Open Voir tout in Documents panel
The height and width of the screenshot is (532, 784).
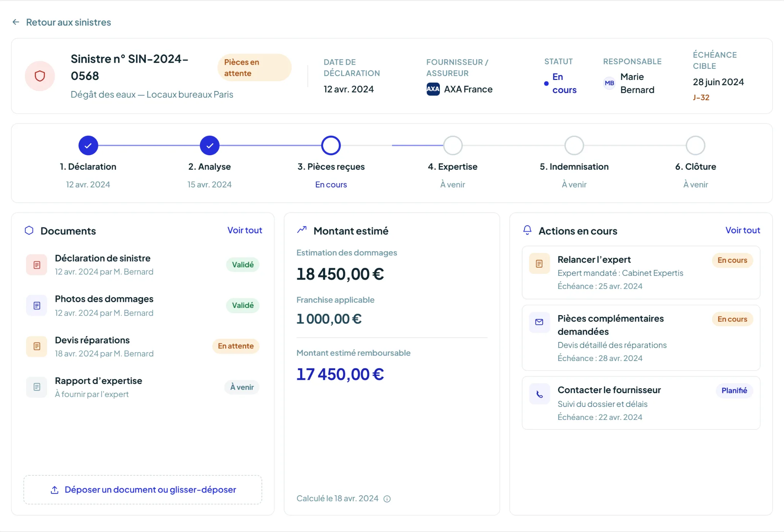(x=245, y=230)
